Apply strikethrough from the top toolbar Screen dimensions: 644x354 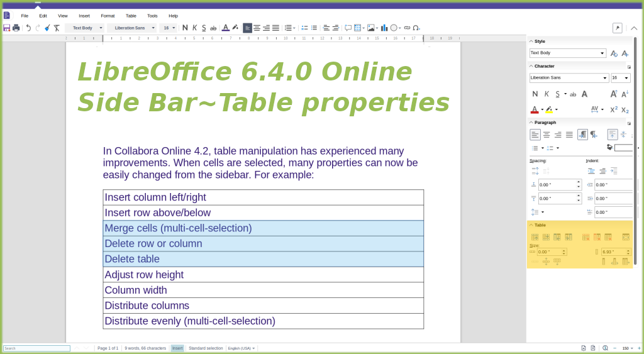pos(213,28)
